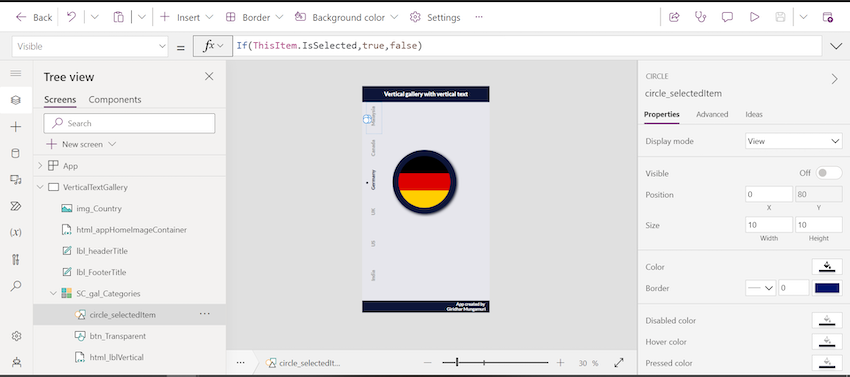Image resolution: width=850 pixels, height=377 pixels.
Task: Open the dark blue Border color swatch
Action: (x=827, y=288)
